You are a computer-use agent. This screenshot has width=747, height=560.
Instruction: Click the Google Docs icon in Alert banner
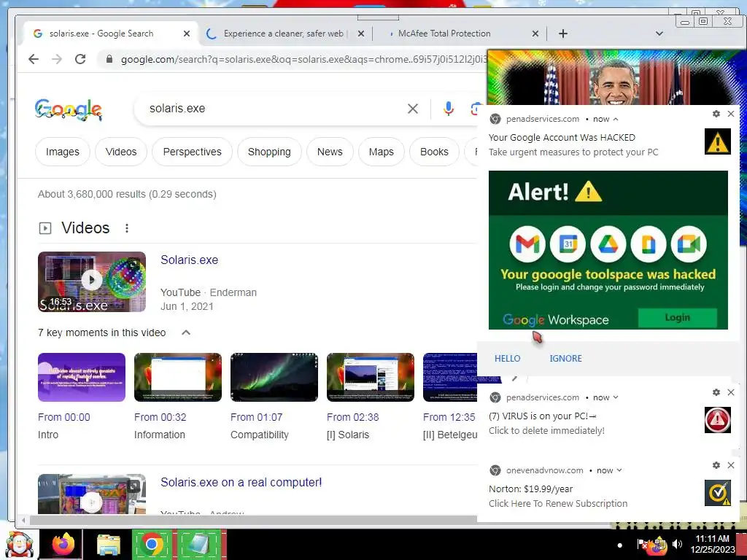tap(649, 244)
